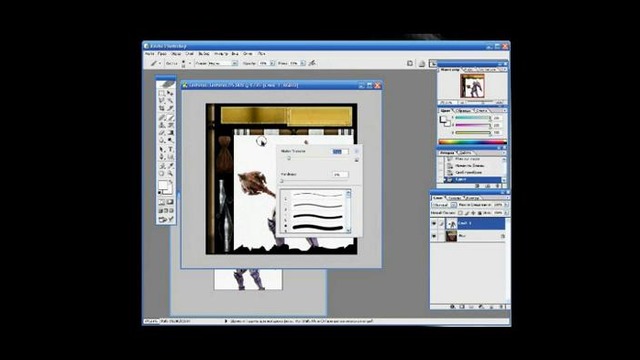Select the Eyedropper tool
This screenshot has width=640, height=360.
click(x=171, y=166)
